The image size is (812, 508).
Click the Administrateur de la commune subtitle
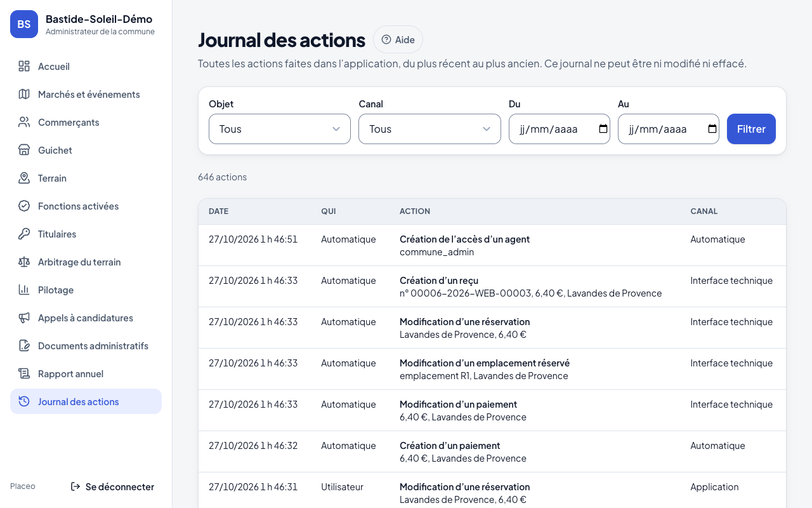[100, 32]
